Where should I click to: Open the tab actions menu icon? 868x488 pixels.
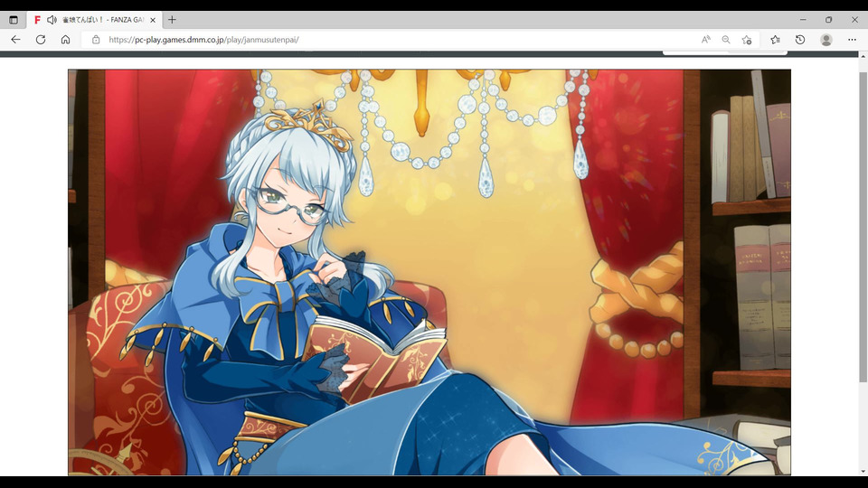[x=14, y=20]
